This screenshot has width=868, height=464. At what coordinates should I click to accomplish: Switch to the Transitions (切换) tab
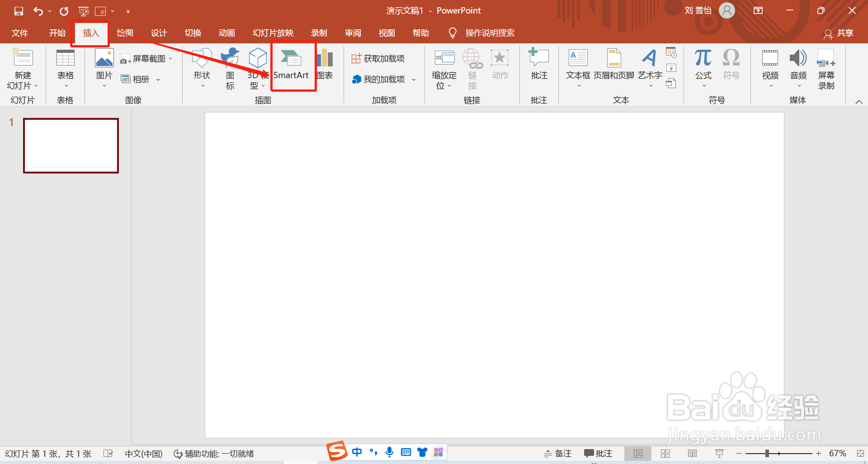pyautogui.click(x=193, y=33)
